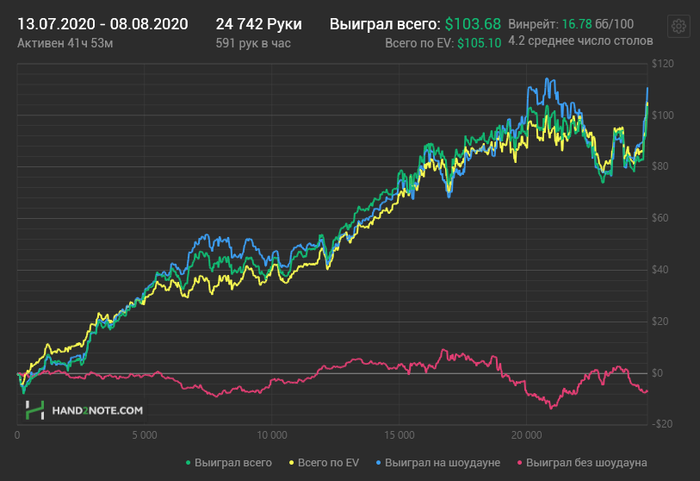Click the 'Всего по EV:' label in header

(420, 43)
